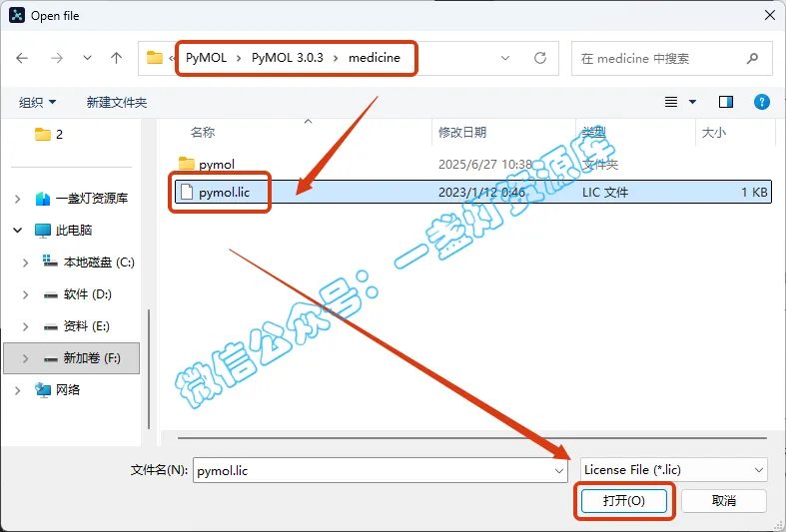The width and height of the screenshot is (786, 532).
Task: Select medicine breadcrumb segment
Action: [x=375, y=58]
